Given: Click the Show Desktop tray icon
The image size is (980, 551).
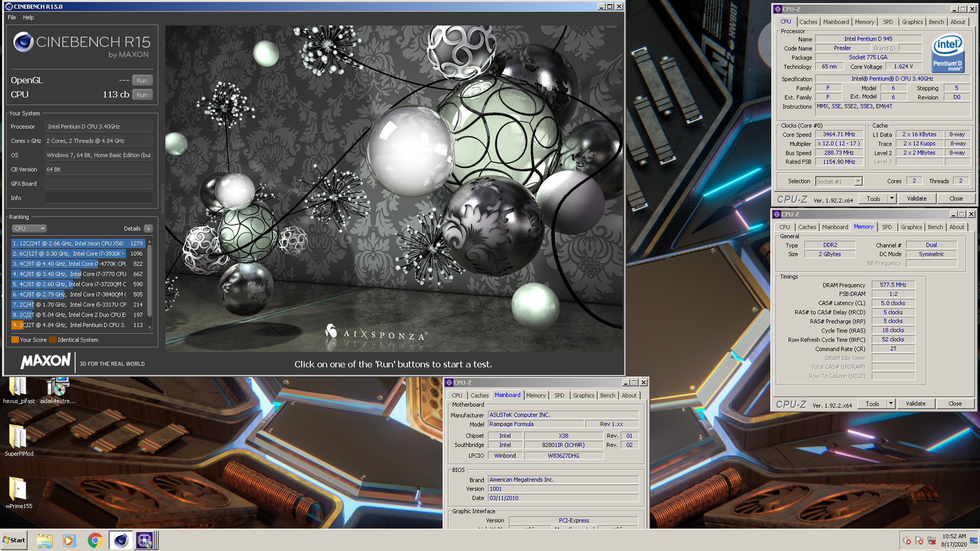Looking at the screenshot, I should tap(974, 540).
